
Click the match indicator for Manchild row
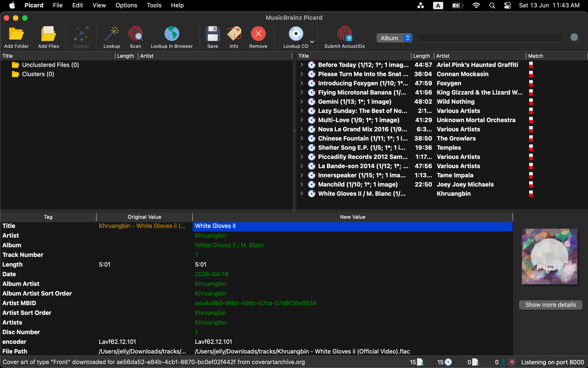coord(531,184)
